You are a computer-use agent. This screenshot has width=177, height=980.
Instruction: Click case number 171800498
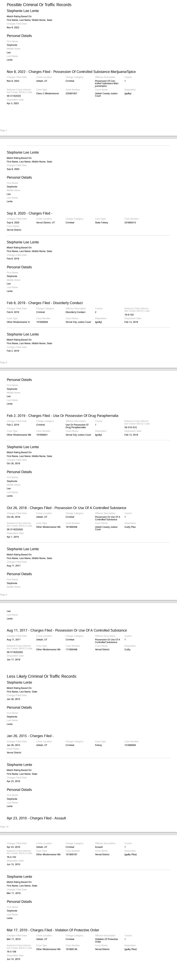click(71, 649)
